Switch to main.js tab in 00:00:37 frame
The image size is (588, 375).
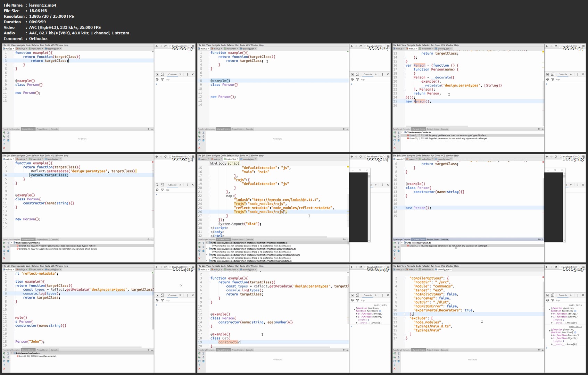[21, 49]
